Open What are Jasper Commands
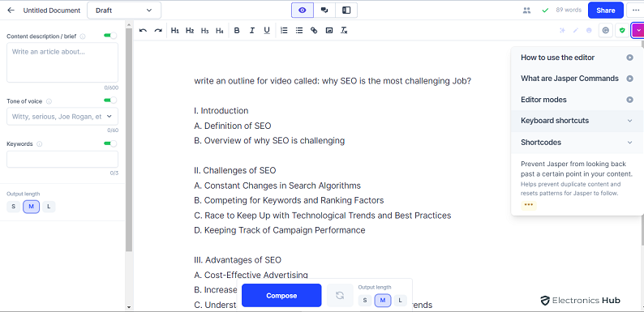Image resolution: width=644 pixels, height=312 pixels. point(577,79)
